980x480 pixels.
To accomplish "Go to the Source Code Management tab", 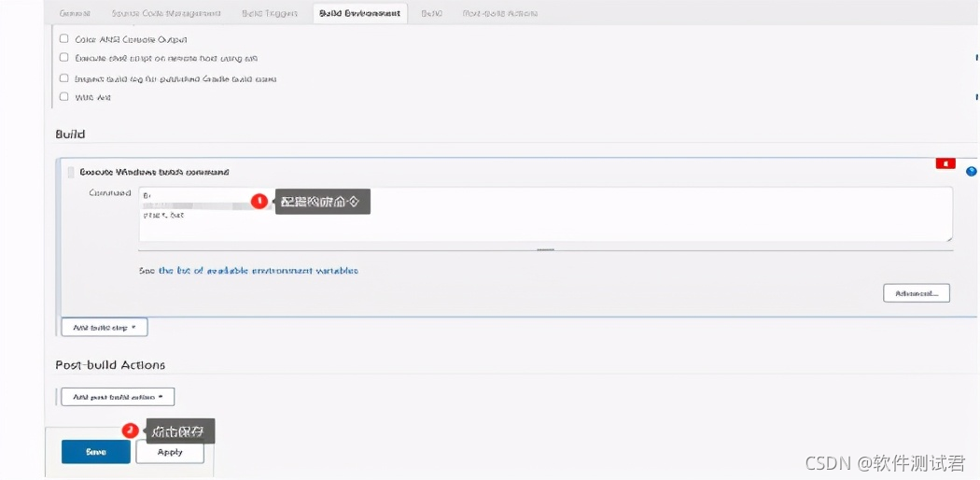I will 165,13.
